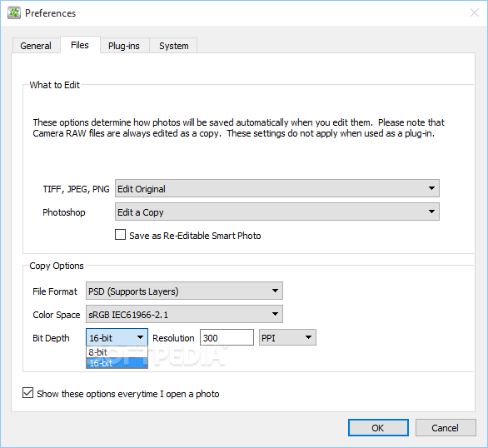The width and height of the screenshot is (488, 448).
Task: Click the dropdown arrow of Edit Original
Action: pos(431,188)
